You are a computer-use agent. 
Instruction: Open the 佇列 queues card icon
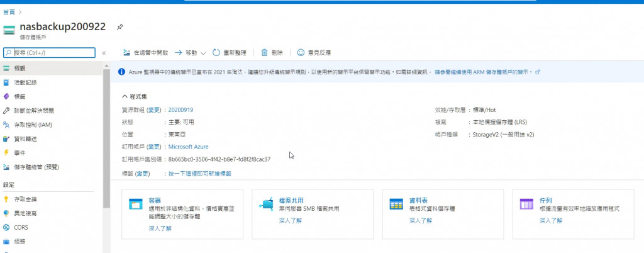pos(526,204)
